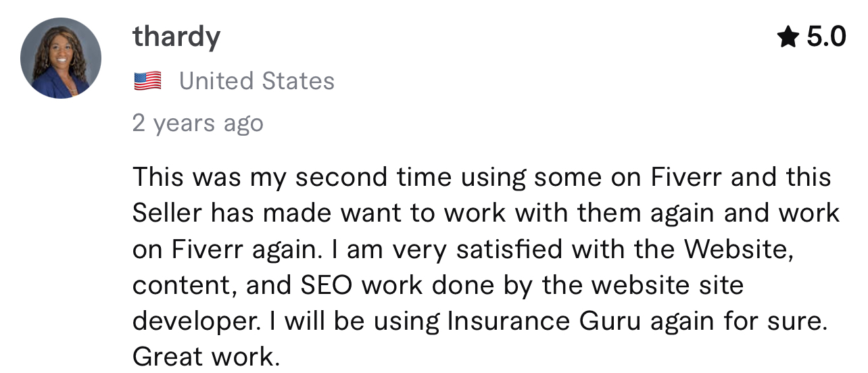Viewport: 868px width, 373px height.
Task: Click the 2 years ago timestamp
Action: (x=198, y=124)
